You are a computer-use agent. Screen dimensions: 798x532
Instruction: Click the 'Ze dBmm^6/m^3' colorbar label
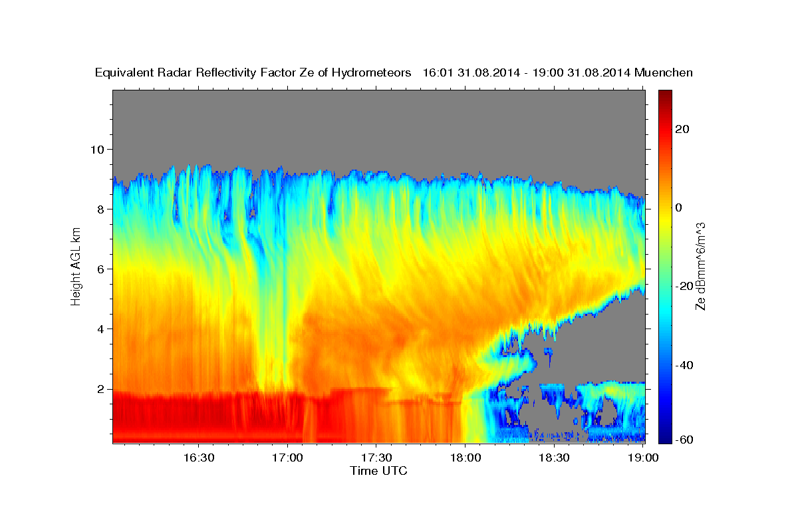click(x=700, y=266)
